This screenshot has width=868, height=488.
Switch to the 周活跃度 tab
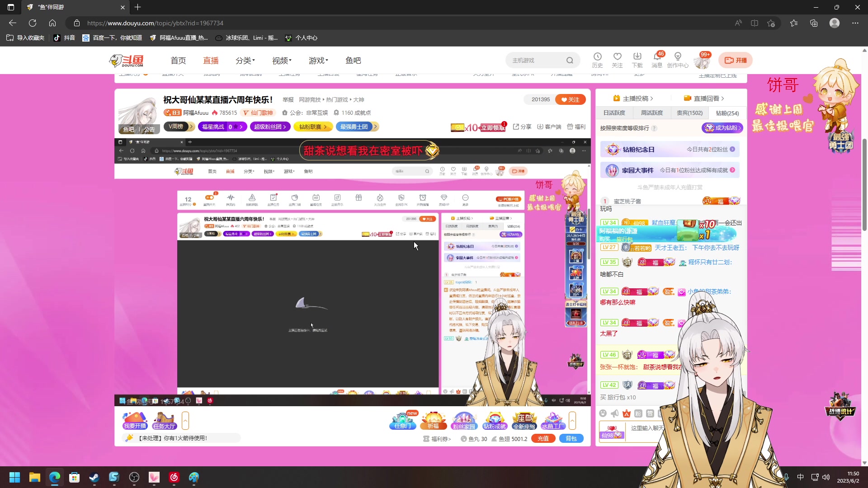[x=652, y=113]
